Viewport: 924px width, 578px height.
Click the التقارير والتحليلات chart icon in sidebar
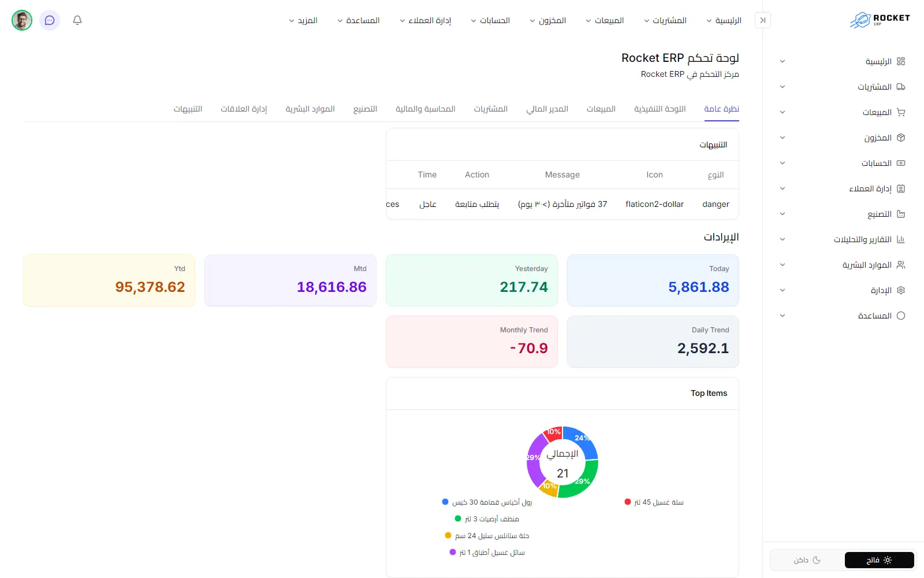coord(901,239)
